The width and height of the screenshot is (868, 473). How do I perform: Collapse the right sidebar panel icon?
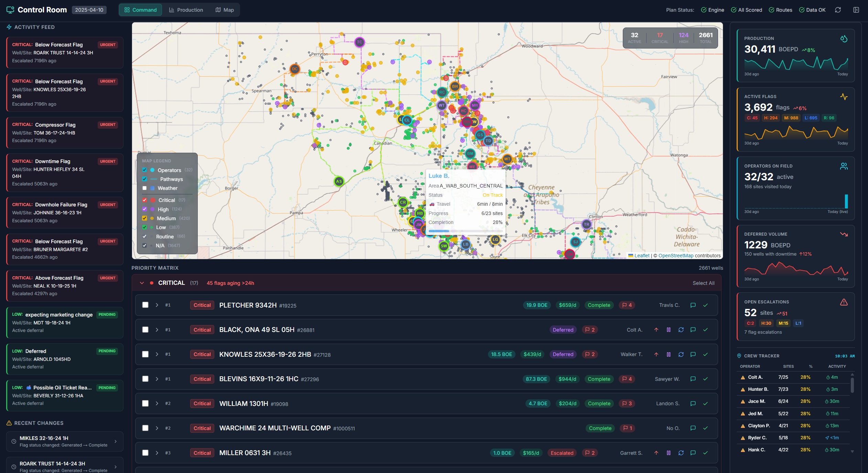tap(856, 10)
